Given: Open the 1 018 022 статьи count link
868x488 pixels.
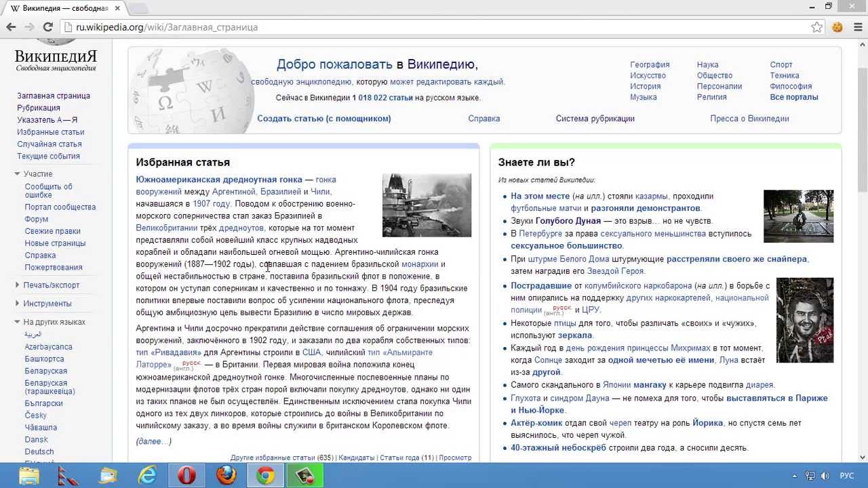Looking at the screenshot, I should [382, 98].
